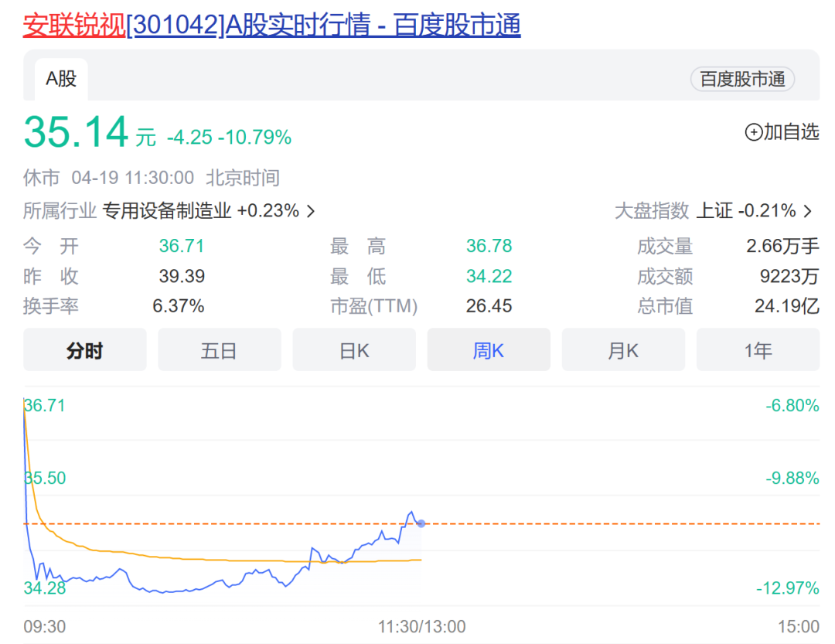Click the 15:00 time axis label

pos(799,626)
